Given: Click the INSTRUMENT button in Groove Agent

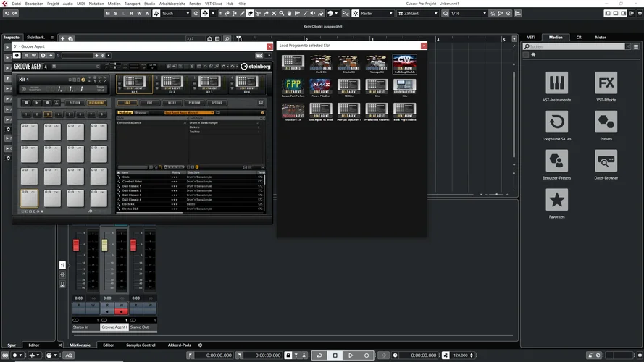Looking at the screenshot, I should coord(97,103).
